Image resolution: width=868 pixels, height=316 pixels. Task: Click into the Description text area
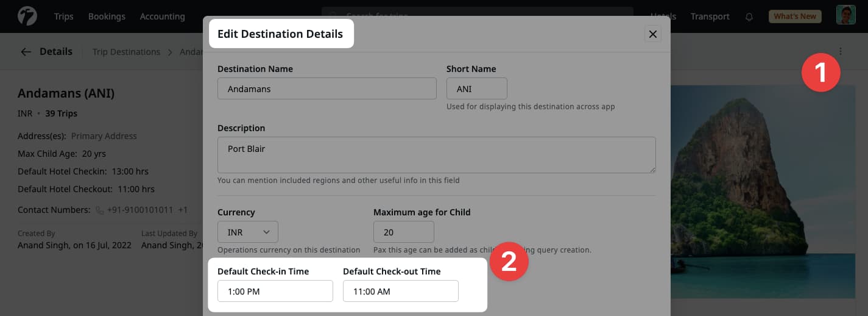(x=436, y=154)
